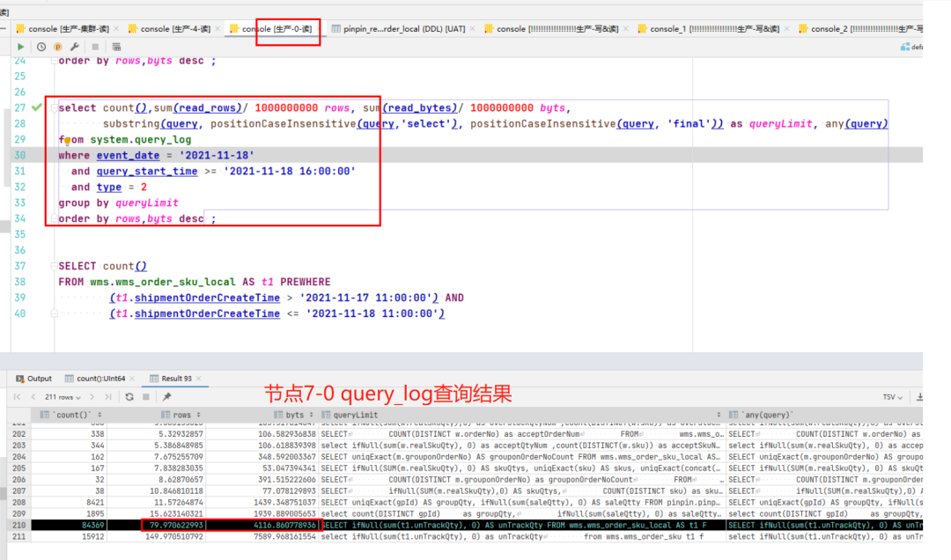The width and height of the screenshot is (951, 560).
Task: Open the 211 rows page size dropdown
Action: coord(63,397)
